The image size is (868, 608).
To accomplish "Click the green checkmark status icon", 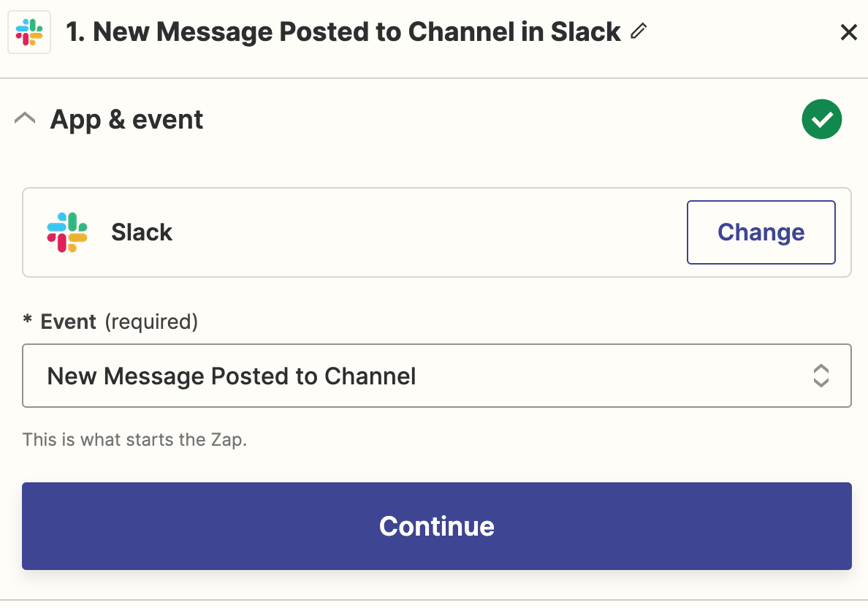I will (822, 120).
